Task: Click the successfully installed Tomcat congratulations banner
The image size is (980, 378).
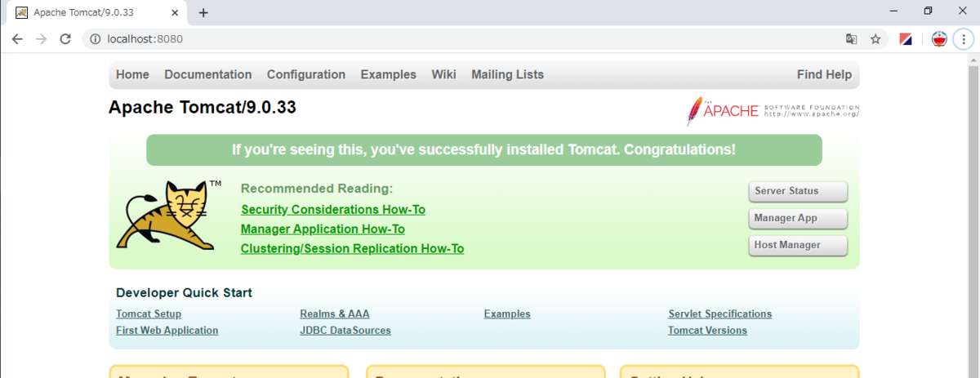Action: [483, 150]
